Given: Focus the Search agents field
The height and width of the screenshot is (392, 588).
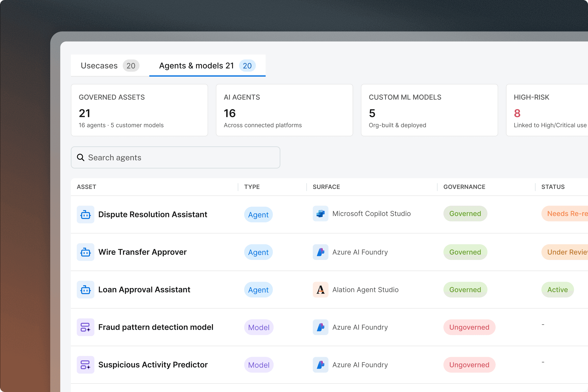Looking at the screenshot, I should click(x=176, y=157).
